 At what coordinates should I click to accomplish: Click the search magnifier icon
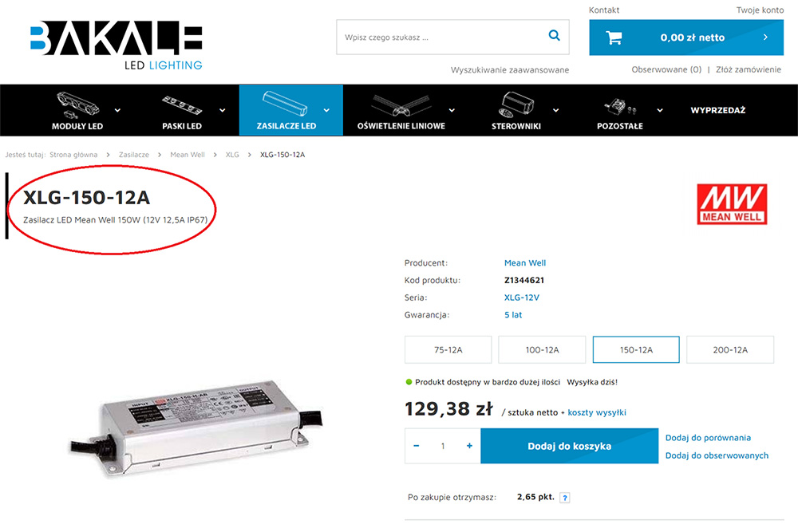(555, 35)
